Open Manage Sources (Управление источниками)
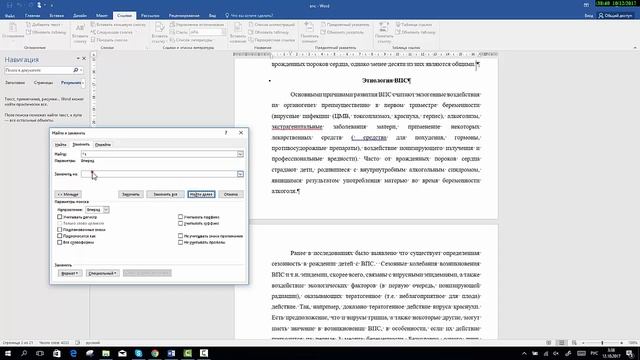Image resolution: width=640 pixels, height=360 pixels. point(197,25)
